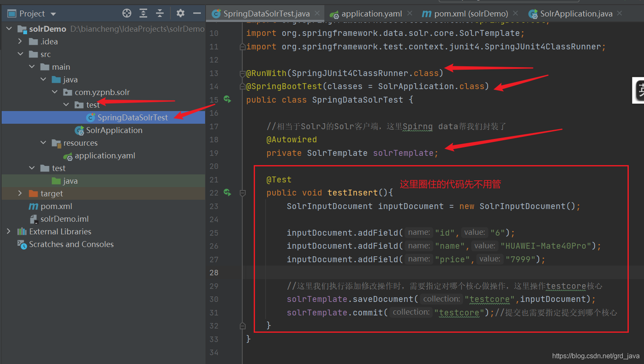Screen dimensions: 644x364
Task: Expand External Libraries node
Action: click(x=8, y=231)
